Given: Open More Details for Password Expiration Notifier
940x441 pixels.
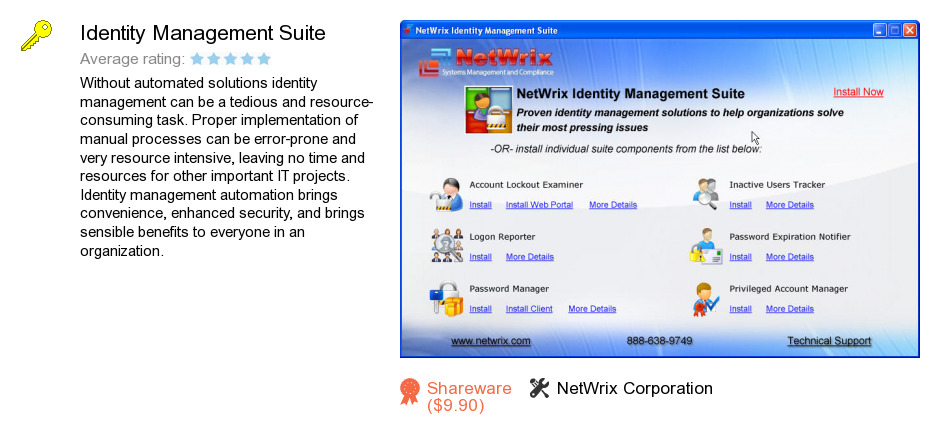Looking at the screenshot, I should click(790, 257).
